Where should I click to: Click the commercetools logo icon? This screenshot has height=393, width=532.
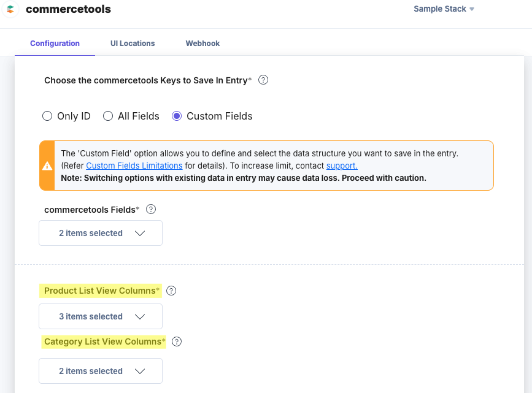[10, 9]
